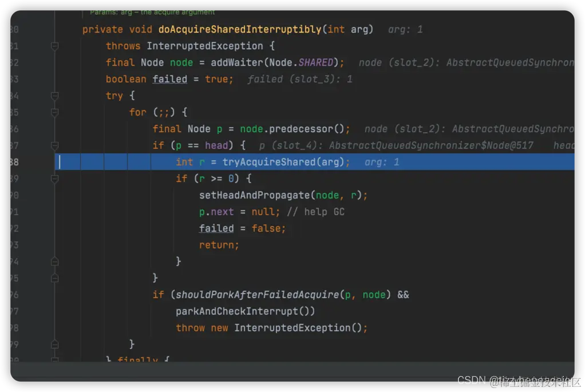Collapse fold marker at if (r >= 0)

tap(54, 179)
